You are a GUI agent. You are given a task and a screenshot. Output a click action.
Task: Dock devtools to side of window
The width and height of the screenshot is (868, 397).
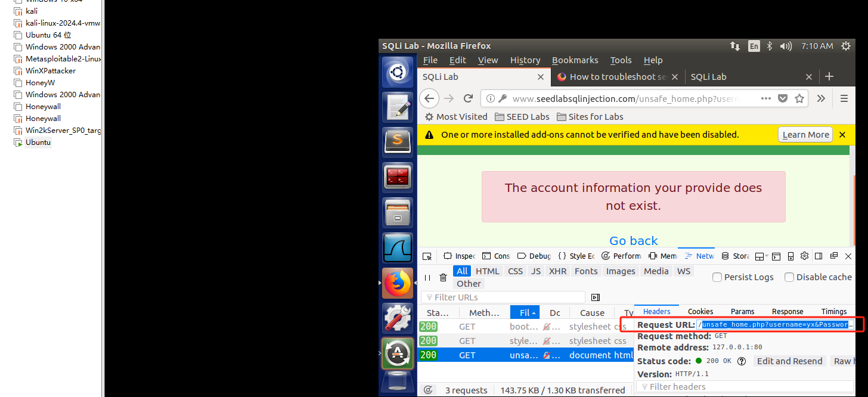(x=819, y=256)
